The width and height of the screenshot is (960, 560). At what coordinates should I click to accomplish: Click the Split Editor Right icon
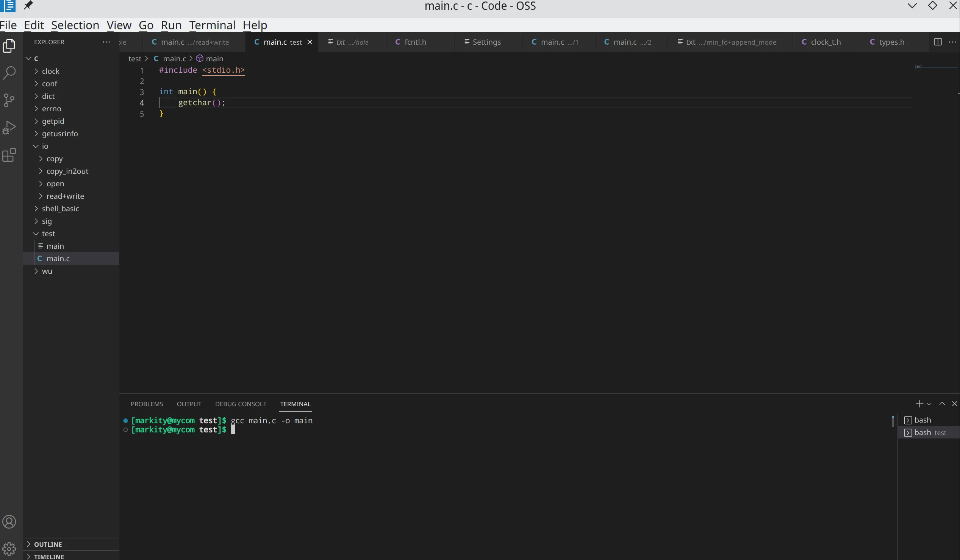[938, 42]
